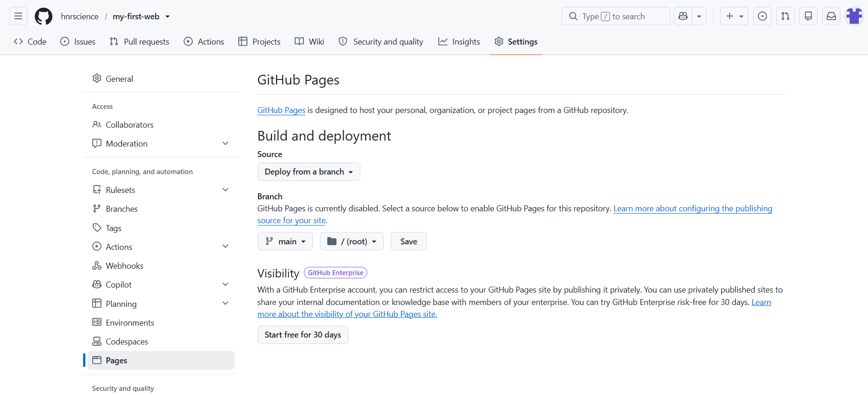The width and height of the screenshot is (868, 395).
Task: Open the user avatar menu
Action: click(x=854, y=16)
